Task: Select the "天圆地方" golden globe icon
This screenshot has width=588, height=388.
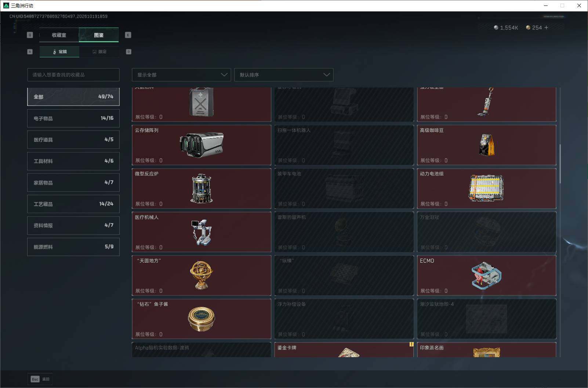Action: point(202,275)
